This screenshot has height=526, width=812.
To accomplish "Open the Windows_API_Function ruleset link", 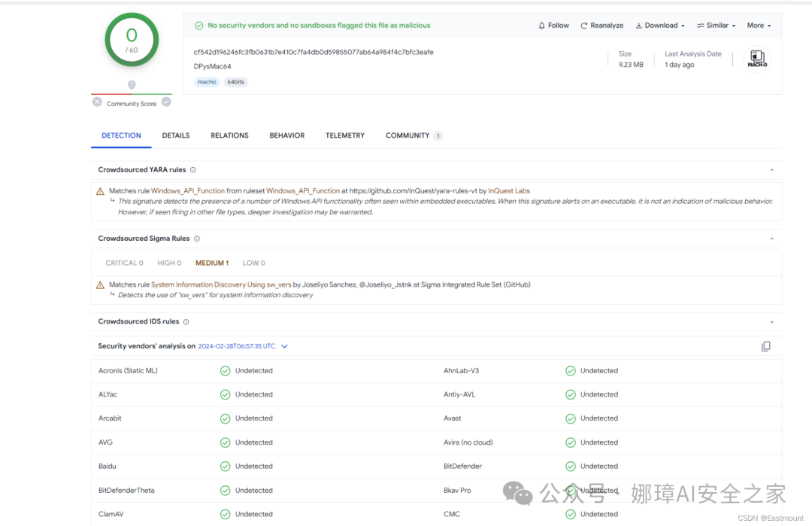I will [303, 191].
